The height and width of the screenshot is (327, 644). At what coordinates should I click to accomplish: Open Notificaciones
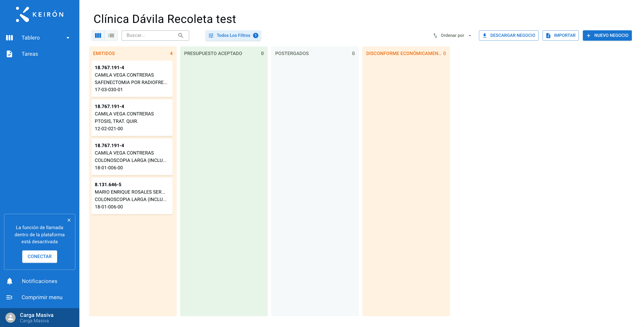[40, 281]
